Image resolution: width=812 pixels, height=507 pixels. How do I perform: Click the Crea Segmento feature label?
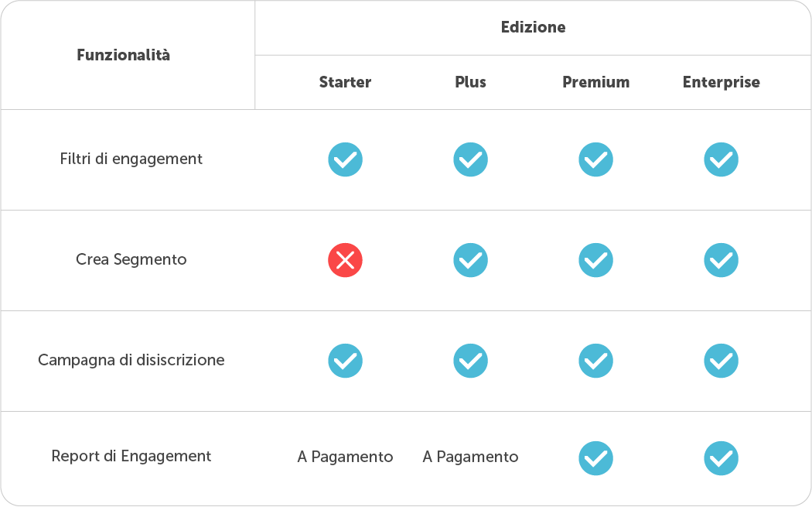click(x=131, y=259)
